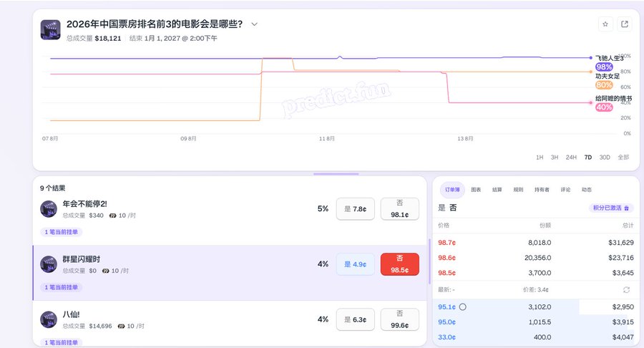Switch order book to 是 side

[441, 208]
